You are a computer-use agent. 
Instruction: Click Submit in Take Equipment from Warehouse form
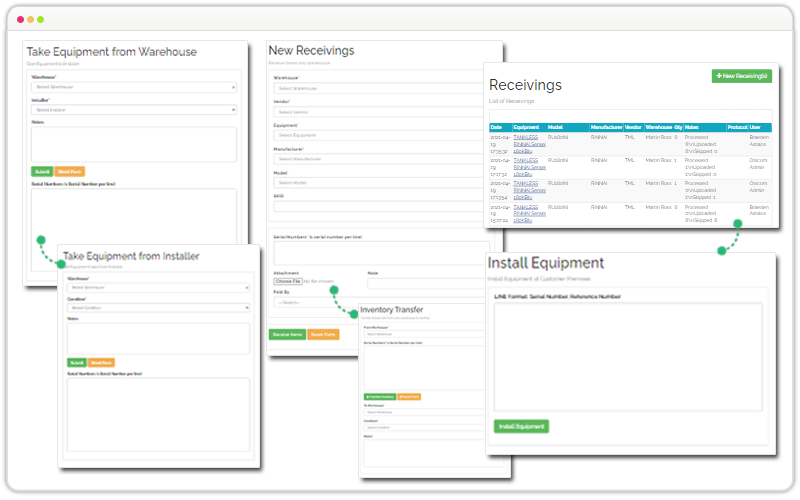pyautogui.click(x=42, y=171)
